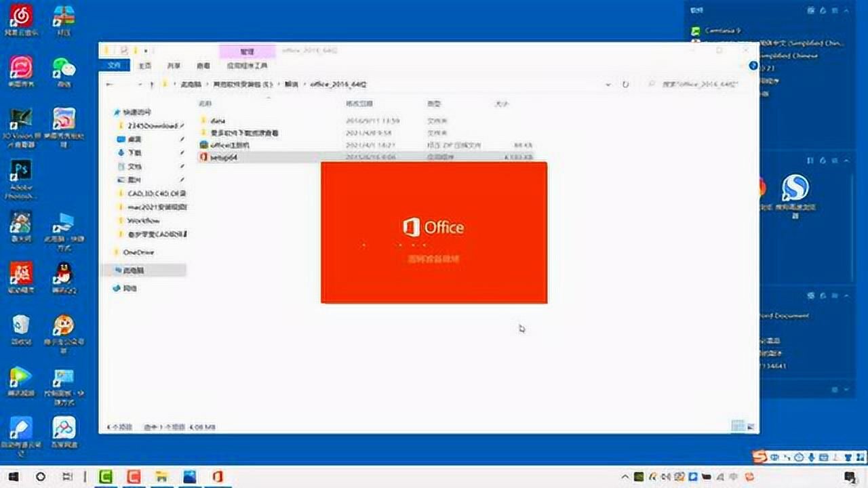Image resolution: width=868 pixels, height=488 pixels.
Task: Switch to Office installer on taskbar
Action: point(217,477)
